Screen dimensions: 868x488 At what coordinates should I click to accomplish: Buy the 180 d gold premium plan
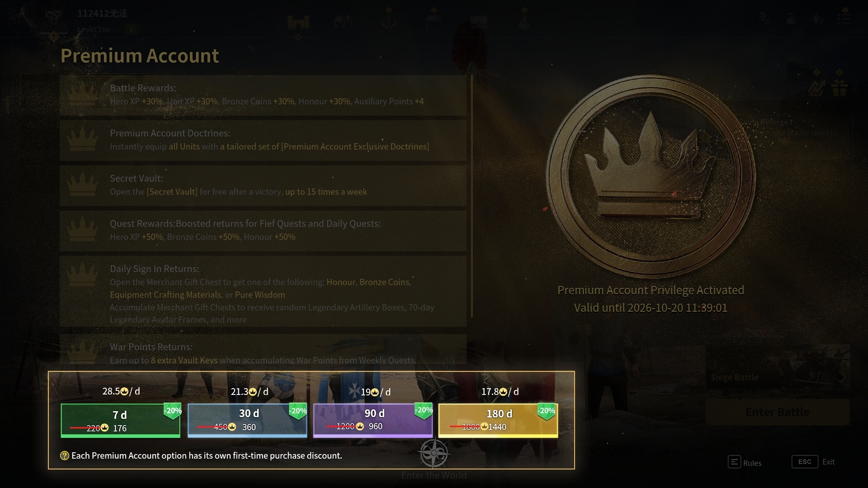pyautogui.click(x=498, y=420)
